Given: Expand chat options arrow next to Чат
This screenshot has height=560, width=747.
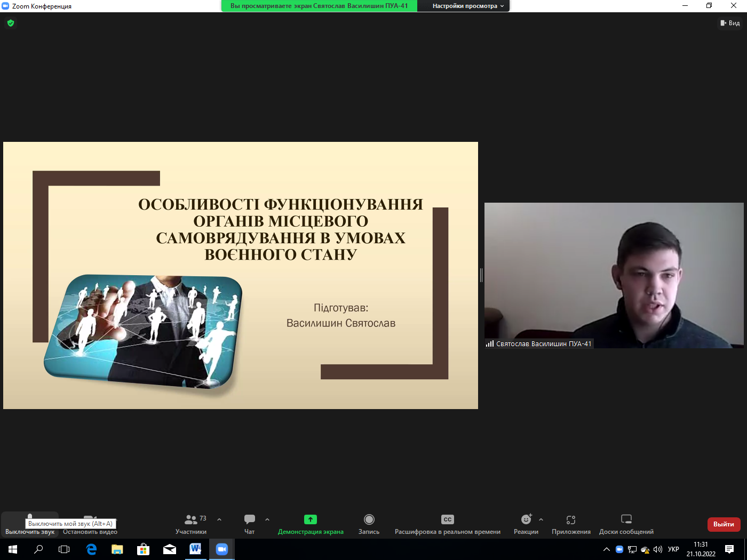Looking at the screenshot, I should (267, 519).
